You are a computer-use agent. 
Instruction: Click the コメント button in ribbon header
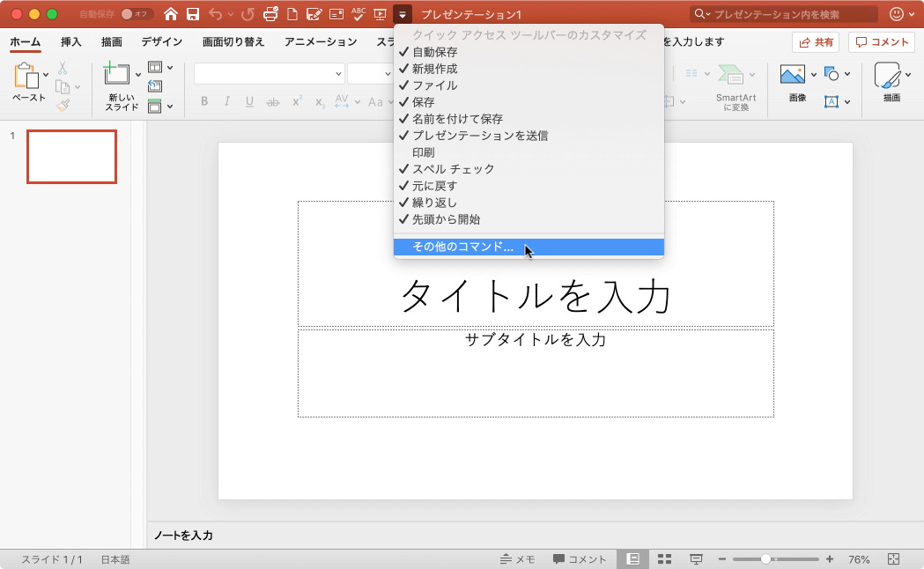[x=881, y=41]
